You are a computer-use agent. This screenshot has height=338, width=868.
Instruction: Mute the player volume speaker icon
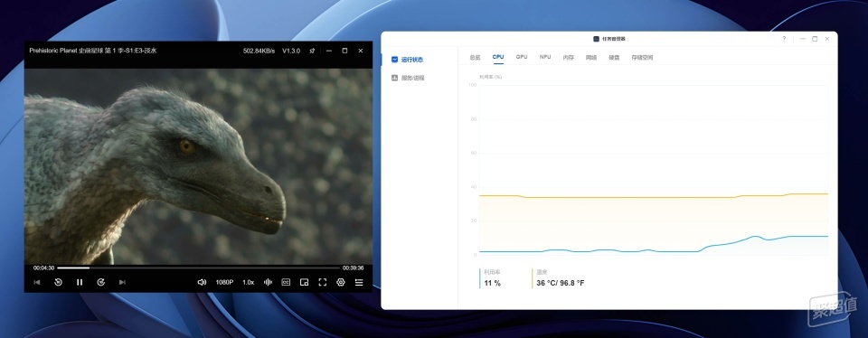point(202,282)
